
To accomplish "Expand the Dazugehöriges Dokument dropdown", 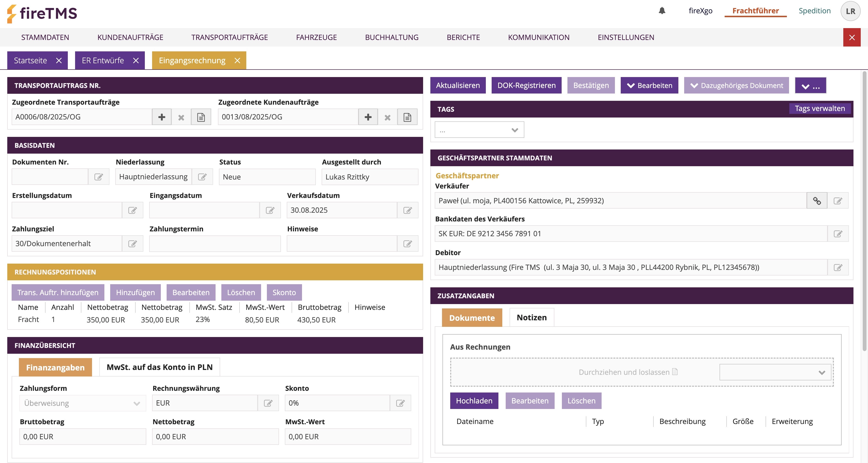I will click(x=736, y=86).
